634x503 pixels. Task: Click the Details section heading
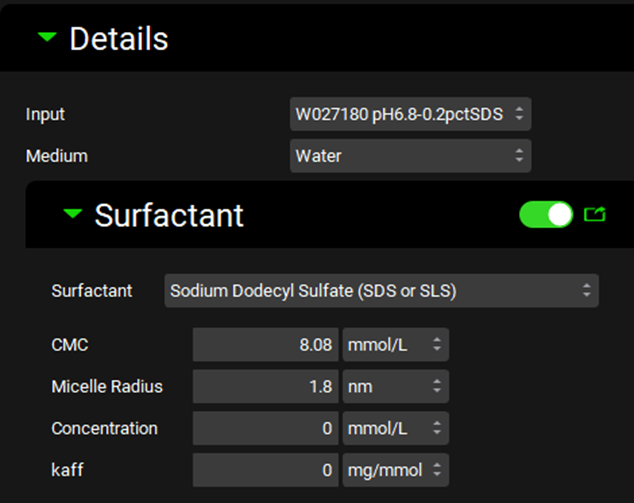click(118, 39)
